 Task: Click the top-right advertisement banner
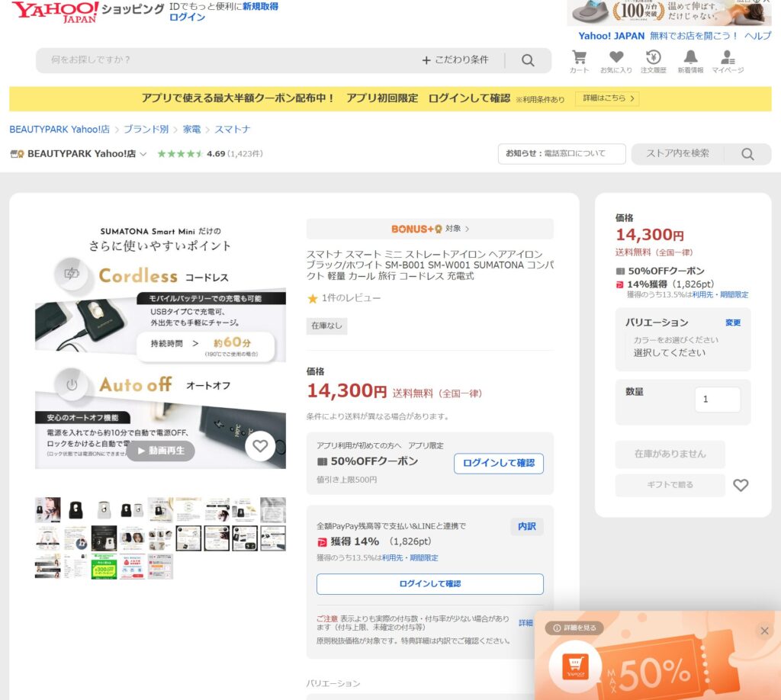pyautogui.click(x=669, y=12)
